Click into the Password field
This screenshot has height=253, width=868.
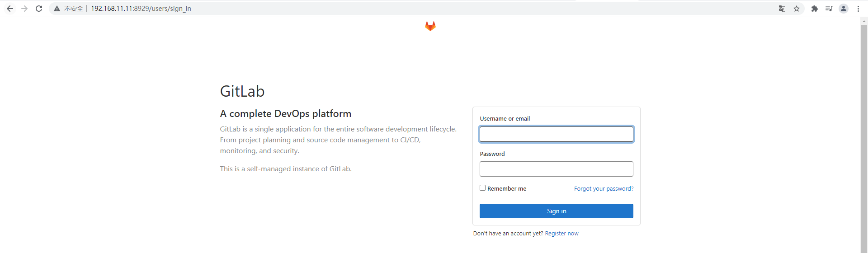[x=557, y=169]
